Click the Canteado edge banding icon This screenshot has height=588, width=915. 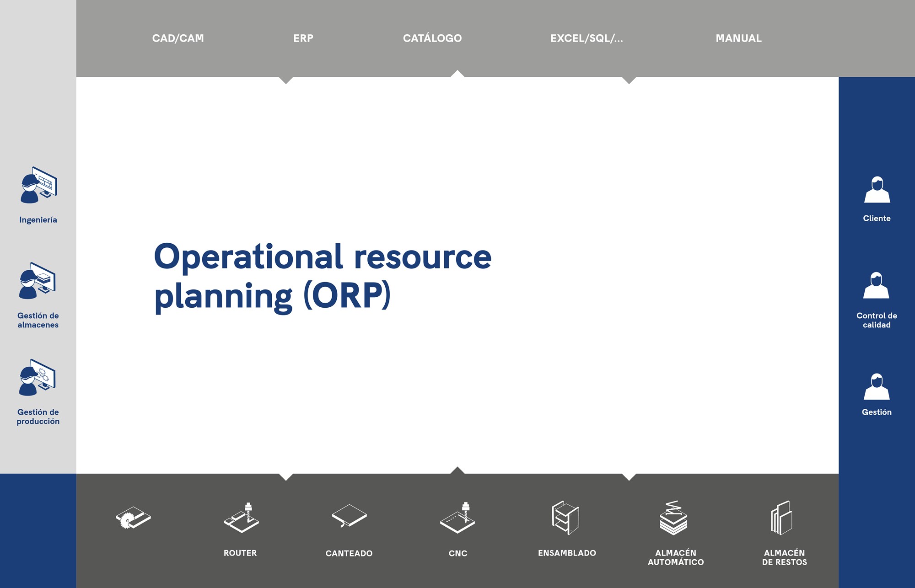[349, 516]
